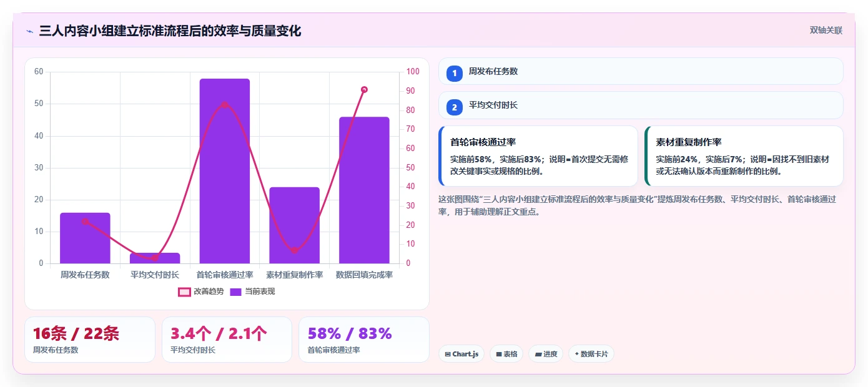The width and height of the screenshot is (868, 387).
Task: Toggle the 改善趋势 legend entry
Action: 201,291
